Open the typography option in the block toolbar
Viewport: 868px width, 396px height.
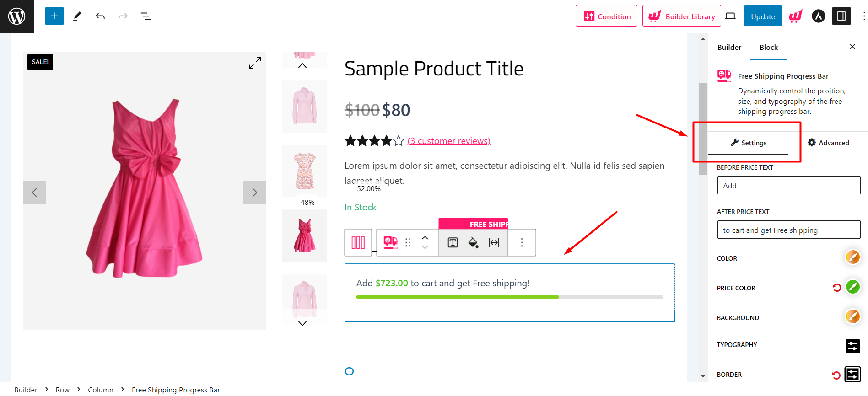452,242
